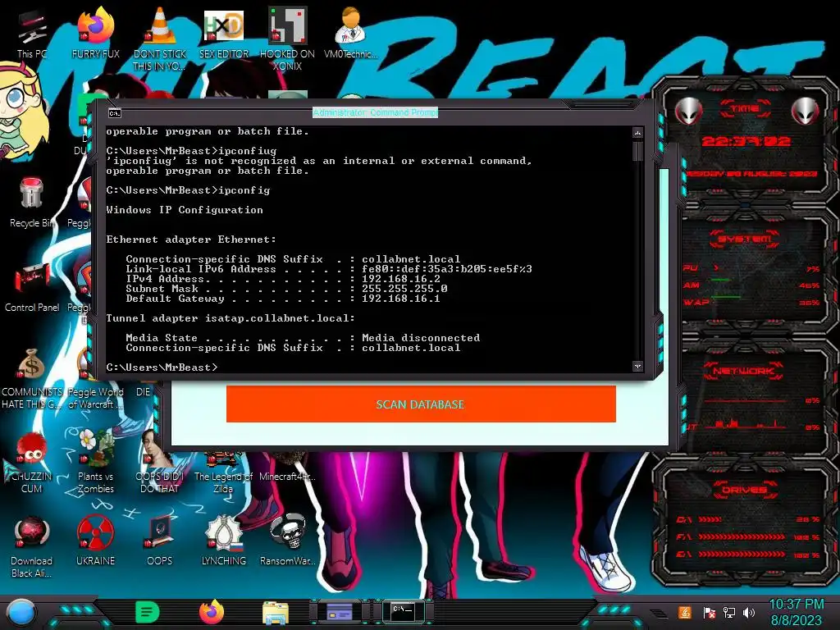The height and width of the screenshot is (630, 840).
Task: Click the Command Prompt scrollbar thumb
Action: 637,151
